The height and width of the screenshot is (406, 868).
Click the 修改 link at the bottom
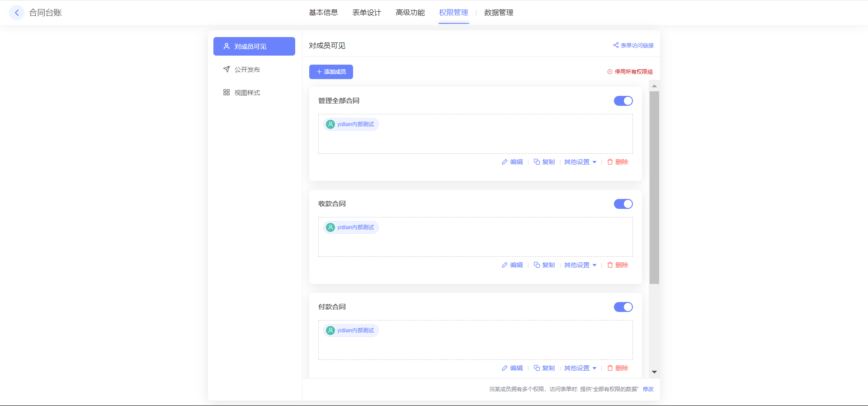[x=648, y=389]
